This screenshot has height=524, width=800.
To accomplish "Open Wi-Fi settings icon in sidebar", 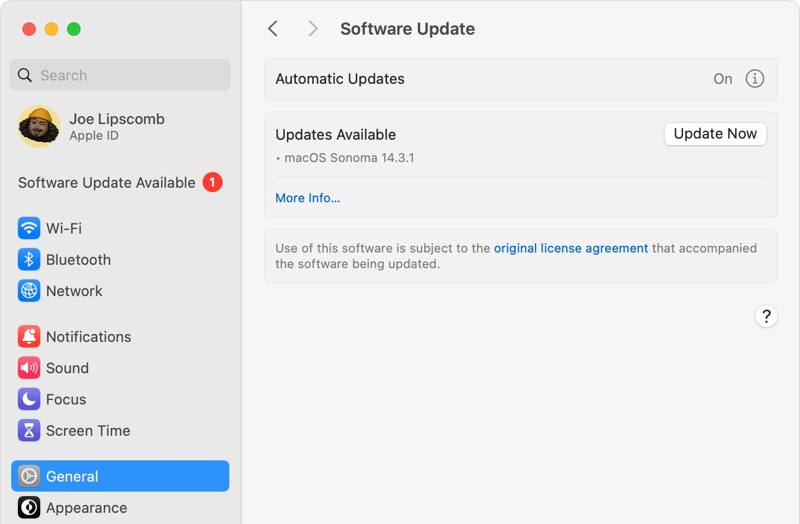I will coord(29,228).
